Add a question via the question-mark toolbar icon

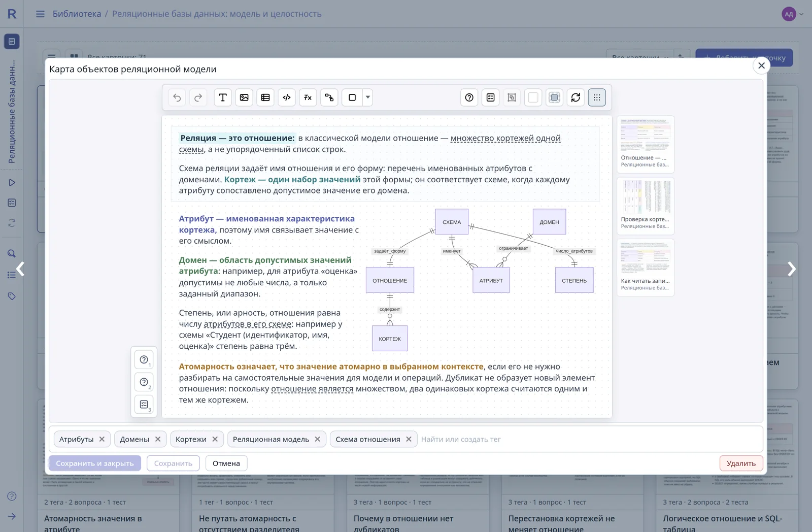coord(469,97)
